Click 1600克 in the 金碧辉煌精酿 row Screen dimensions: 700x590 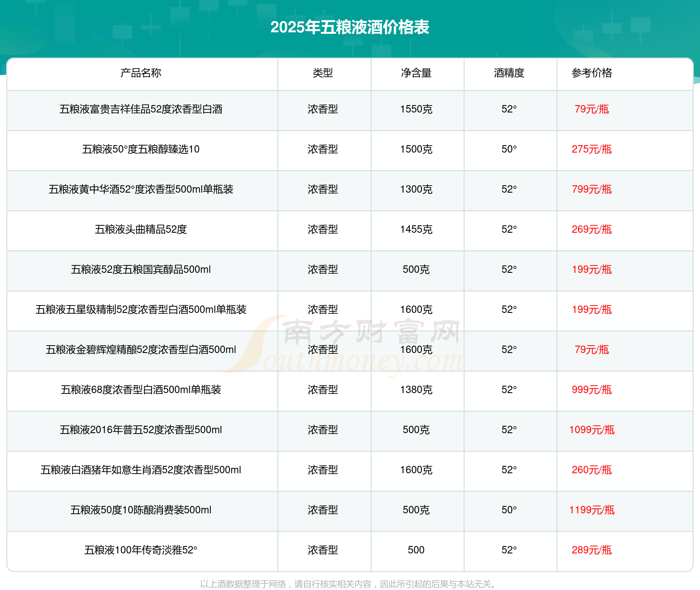point(416,349)
